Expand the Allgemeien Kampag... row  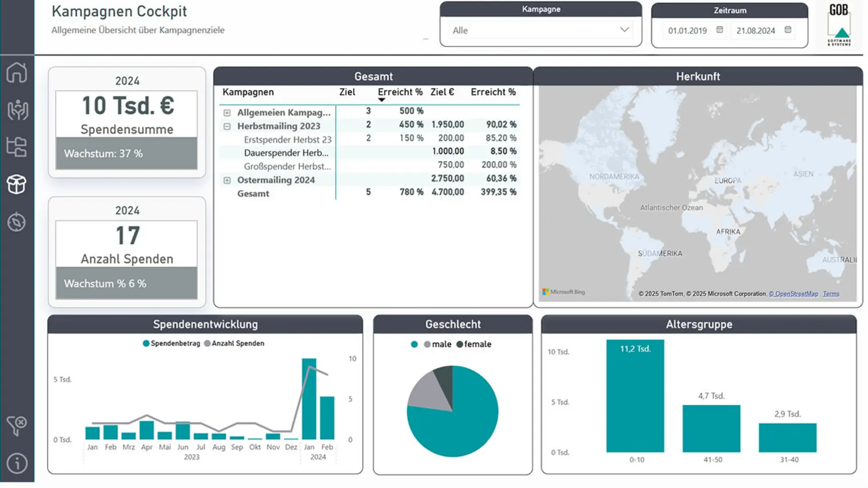[227, 113]
